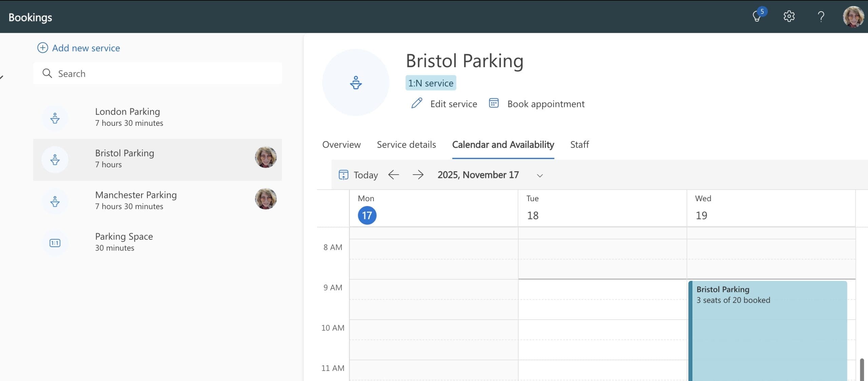Viewport: 868px width, 381px height.
Task: Switch to the Service details tab
Action: [x=406, y=145]
